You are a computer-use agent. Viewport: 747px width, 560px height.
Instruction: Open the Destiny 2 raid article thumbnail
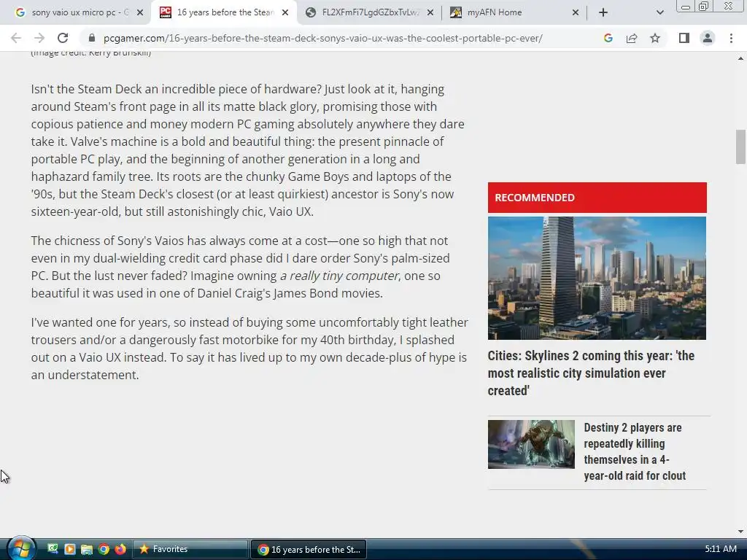[x=531, y=444]
